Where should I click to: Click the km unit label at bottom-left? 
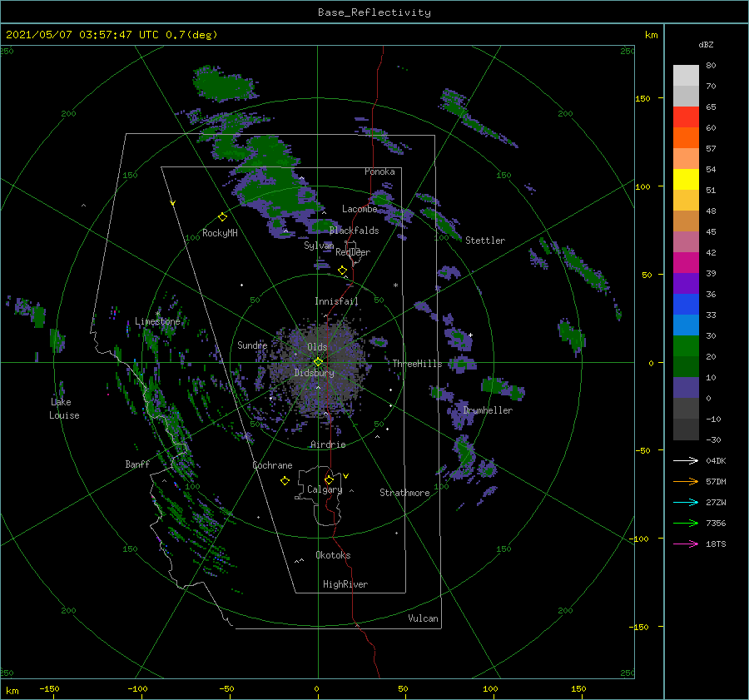tap(12, 691)
